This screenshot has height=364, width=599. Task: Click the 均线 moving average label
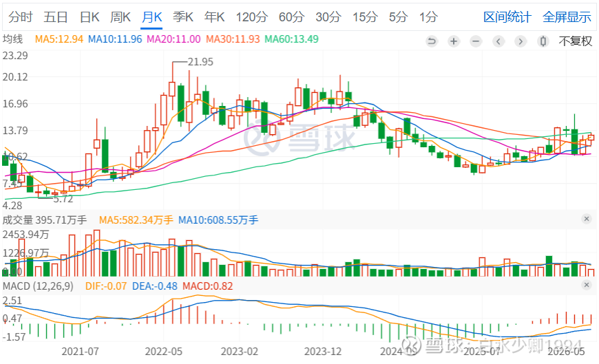pos(12,39)
